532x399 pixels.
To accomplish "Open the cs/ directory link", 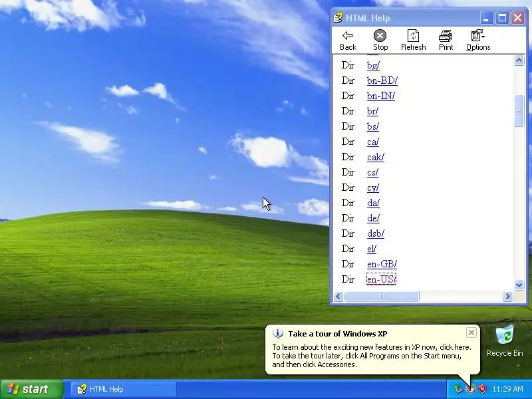I will (x=372, y=172).
